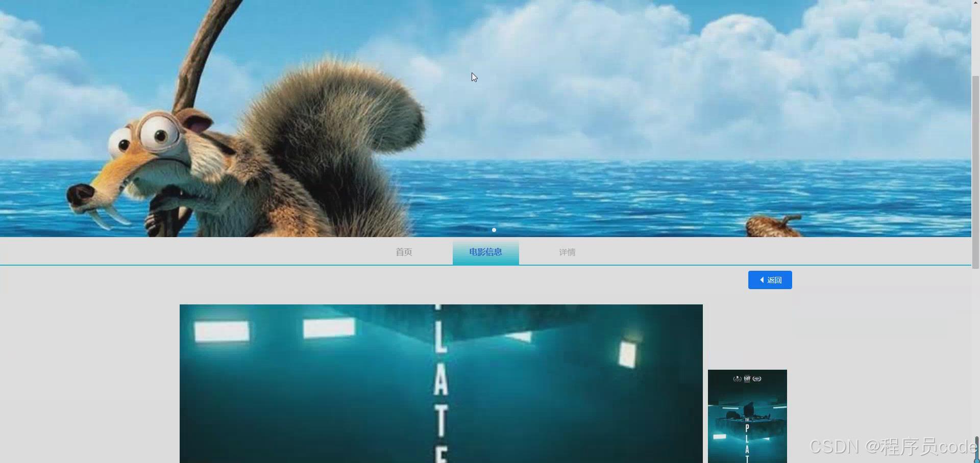Viewport: 980px width, 463px height.
Task: Click the page vertical scrollbar thumb
Action: (975, 172)
